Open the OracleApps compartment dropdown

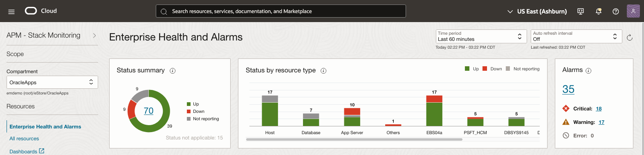point(52,82)
